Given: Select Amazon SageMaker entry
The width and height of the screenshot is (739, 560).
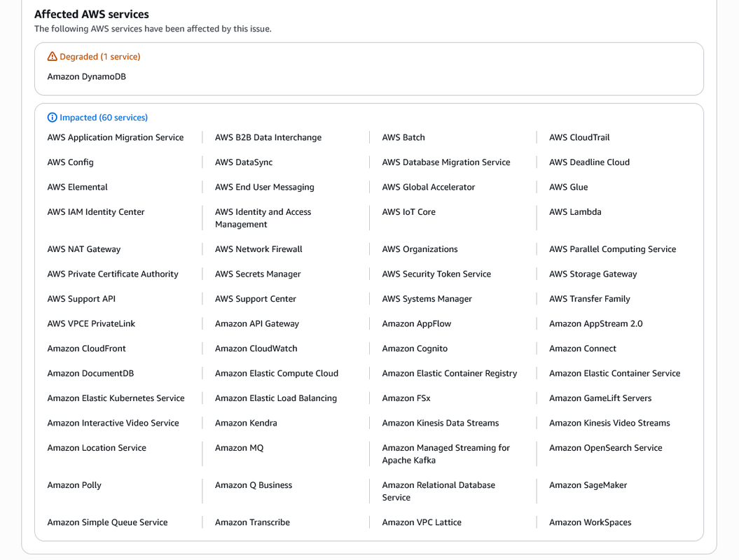Looking at the screenshot, I should tap(588, 485).
